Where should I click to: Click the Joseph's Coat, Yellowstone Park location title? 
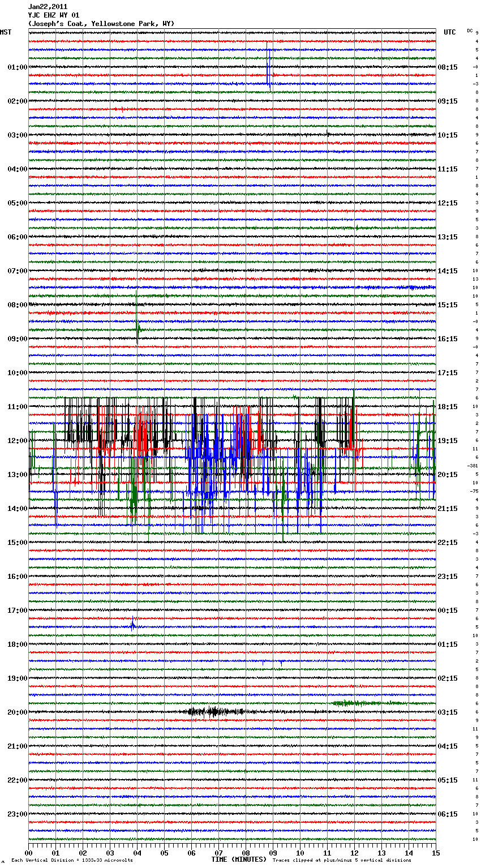(101, 24)
